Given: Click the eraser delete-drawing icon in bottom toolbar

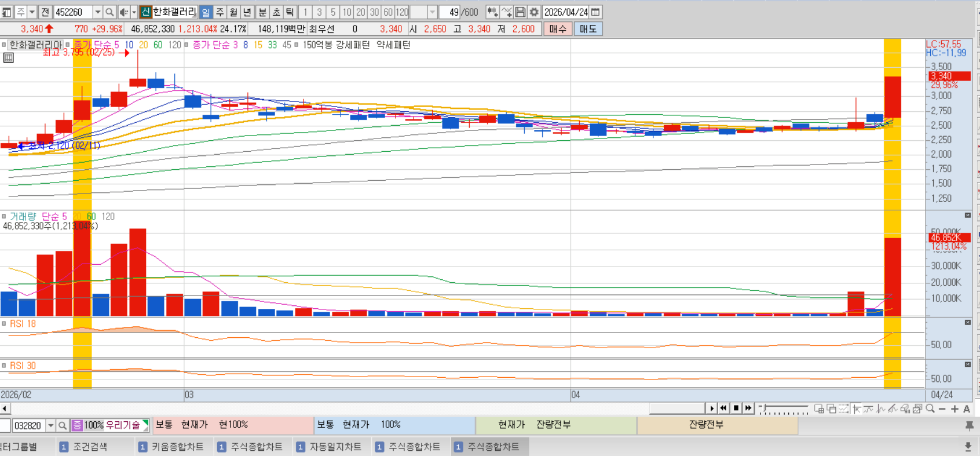Looking at the screenshot, I should 905,408.
